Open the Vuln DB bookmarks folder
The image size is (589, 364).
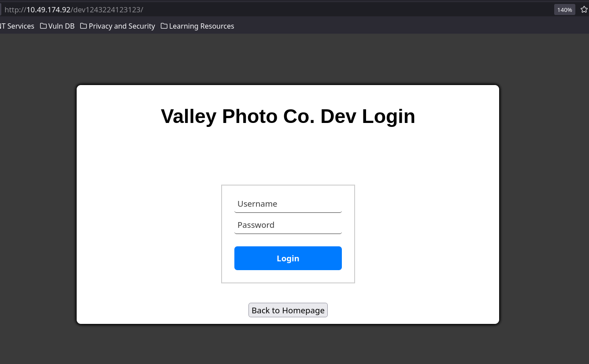pyautogui.click(x=57, y=26)
